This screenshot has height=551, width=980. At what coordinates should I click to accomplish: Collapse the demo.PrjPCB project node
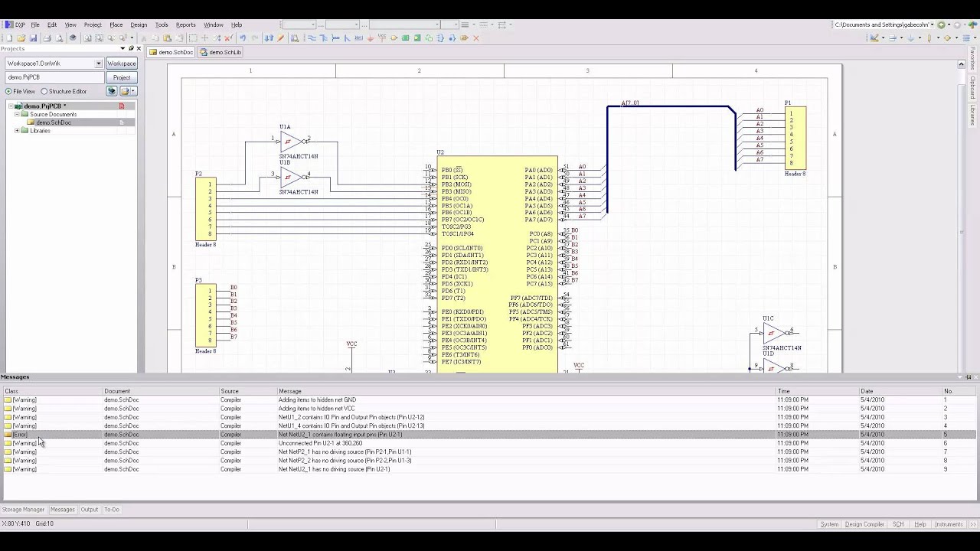coord(10,106)
